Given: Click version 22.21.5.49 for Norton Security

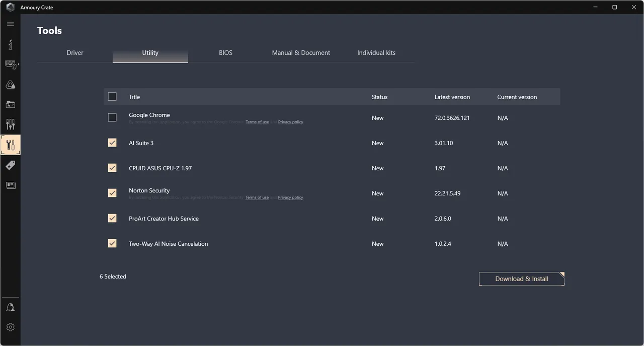Looking at the screenshot, I should pyautogui.click(x=448, y=193).
